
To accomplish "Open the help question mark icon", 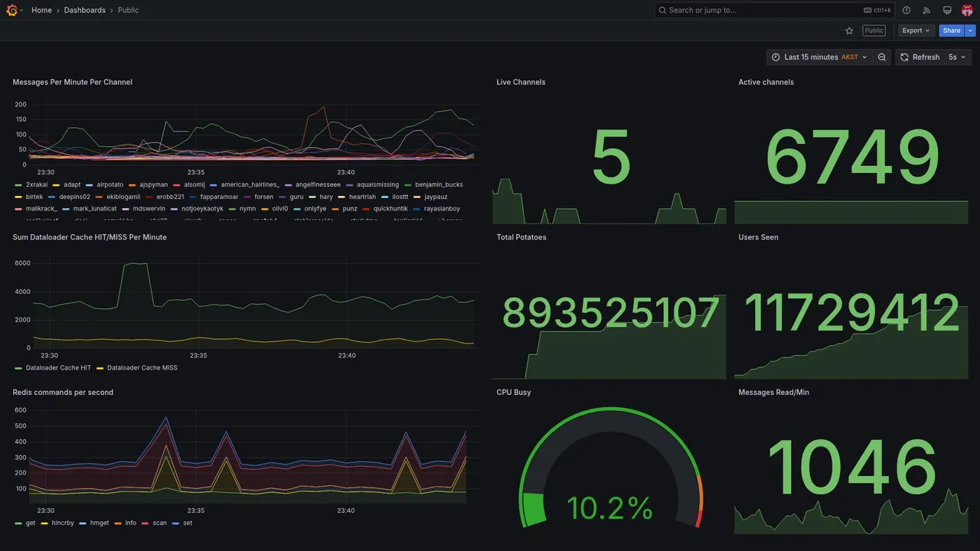I will pos(906,10).
